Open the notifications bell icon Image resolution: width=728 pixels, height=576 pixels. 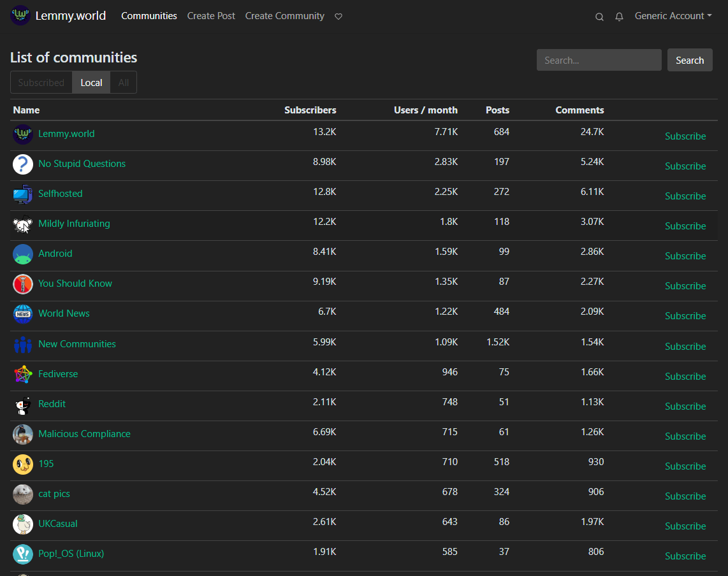tap(619, 17)
